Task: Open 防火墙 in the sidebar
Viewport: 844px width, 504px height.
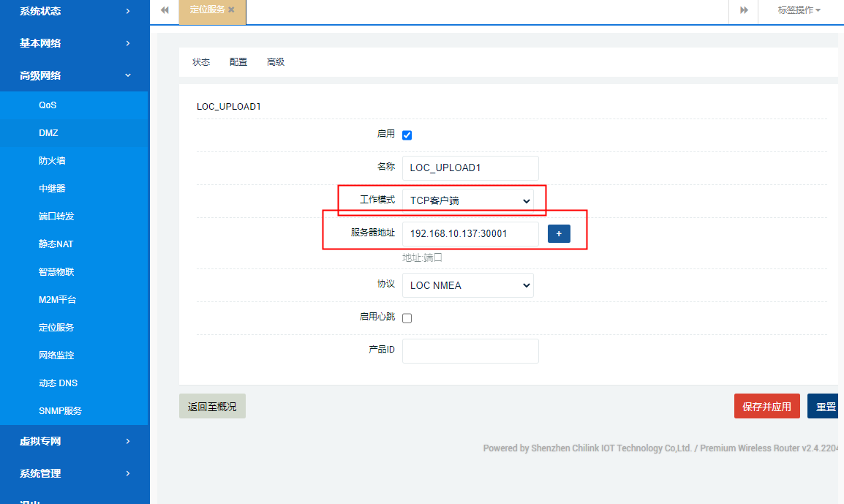Action: (52, 161)
